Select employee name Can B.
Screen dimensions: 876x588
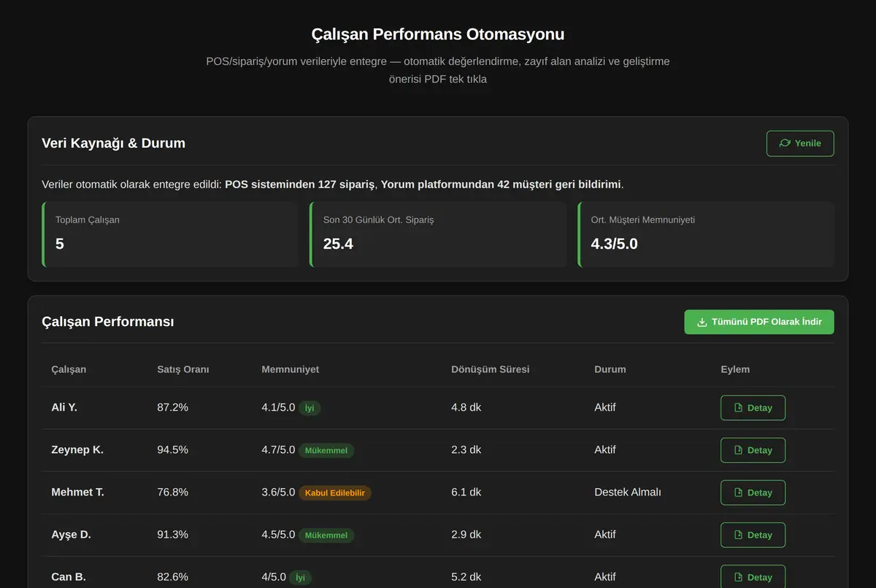click(69, 576)
